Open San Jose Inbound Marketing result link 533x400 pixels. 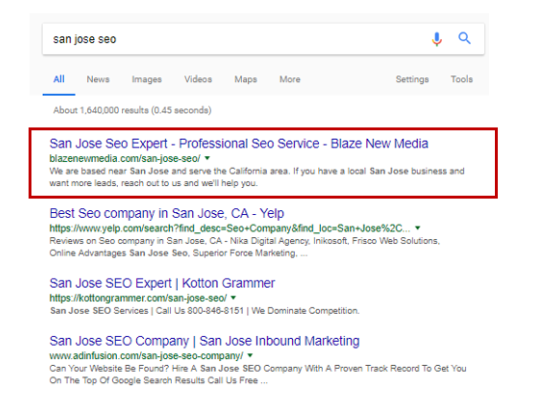204,341
